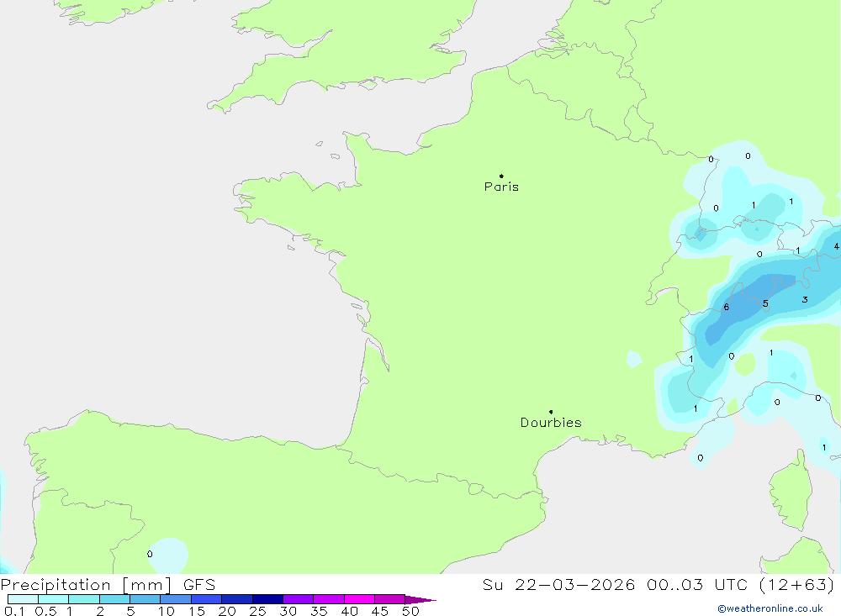
Task: Click the Dourbies location dot marker
Action: pos(551,412)
